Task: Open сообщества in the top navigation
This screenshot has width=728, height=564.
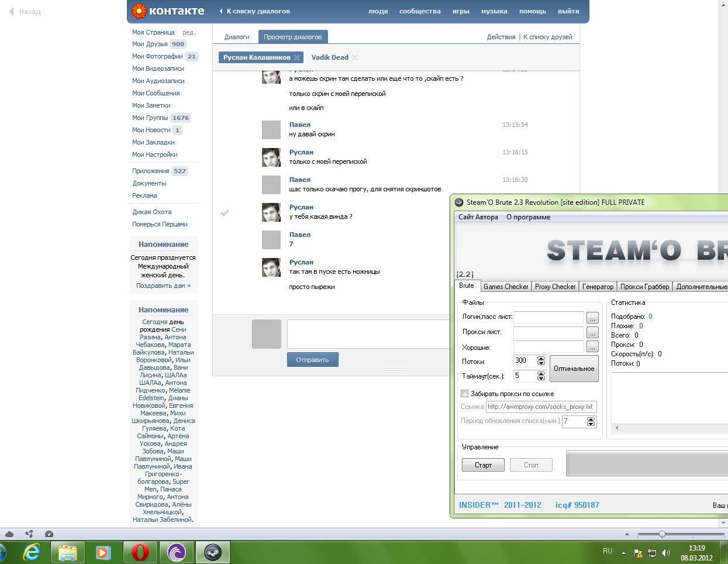Action: (420, 11)
